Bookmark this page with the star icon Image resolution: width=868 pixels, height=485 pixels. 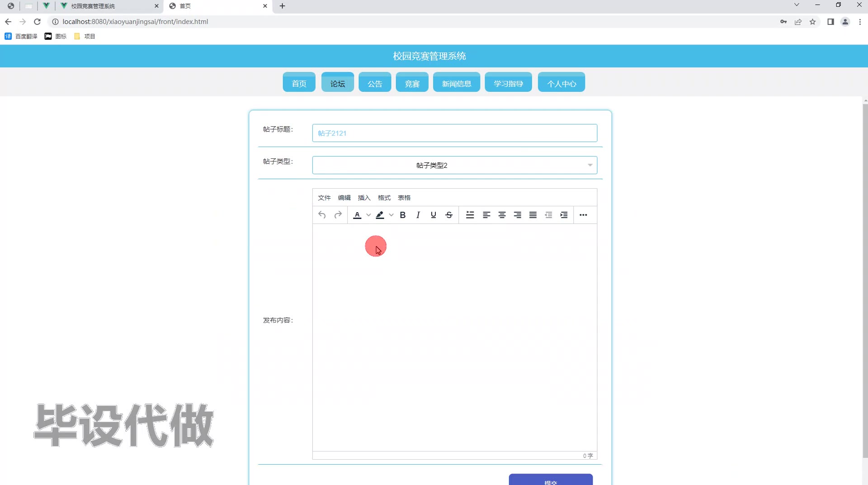pyautogui.click(x=812, y=22)
